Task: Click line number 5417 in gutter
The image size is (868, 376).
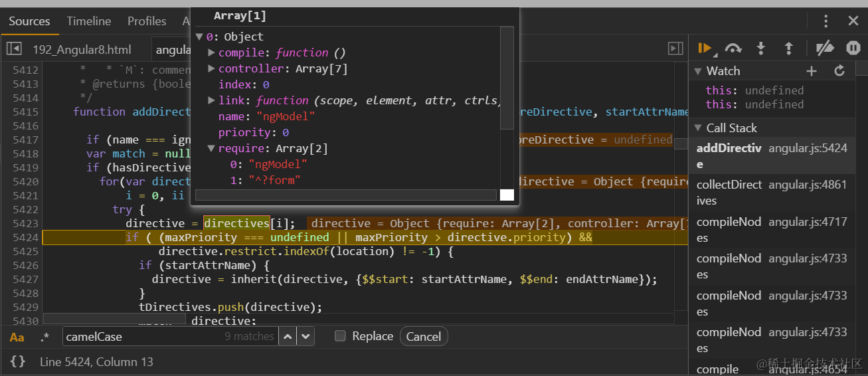Action: tap(25, 140)
